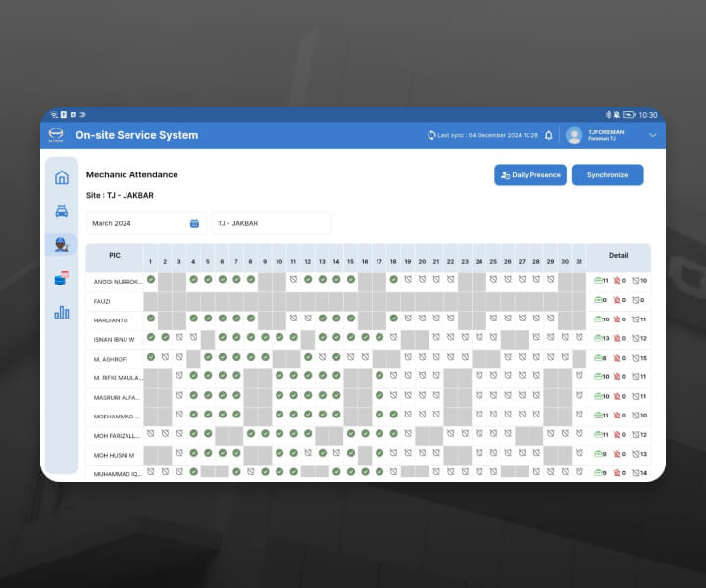
Task: Click the Daily Presence button
Action: [x=530, y=175]
